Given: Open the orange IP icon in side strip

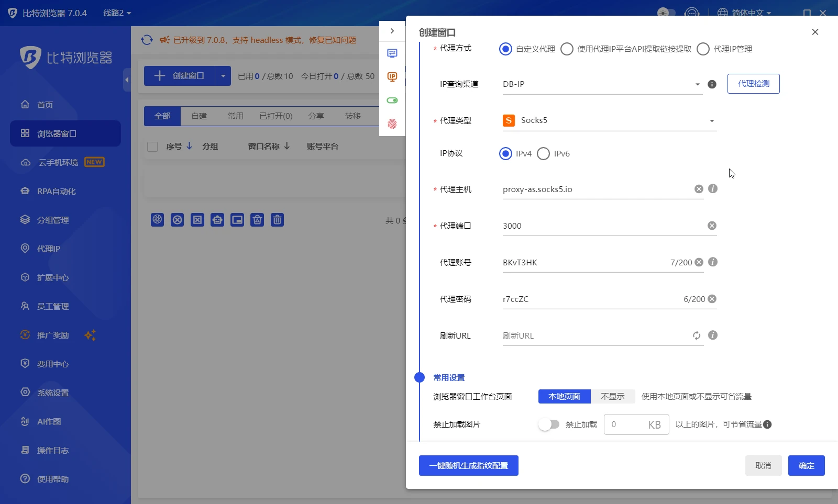Looking at the screenshot, I should coord(392,77).
